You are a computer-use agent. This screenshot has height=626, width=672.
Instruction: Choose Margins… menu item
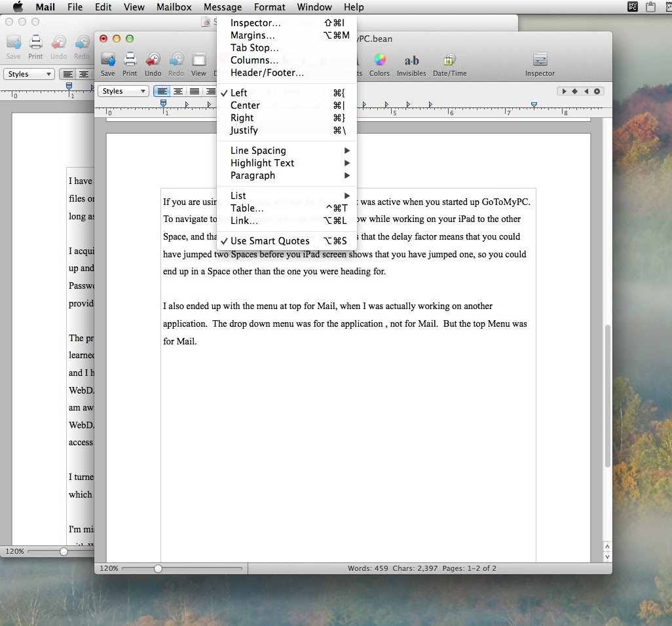[x=287, y=35]
